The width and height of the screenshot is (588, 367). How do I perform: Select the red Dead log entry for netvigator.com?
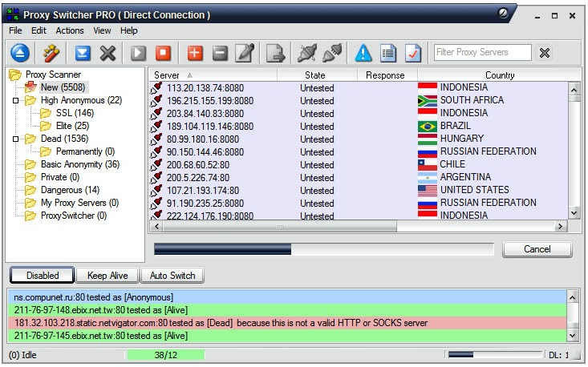pyautogui.click(x=287, y=323)
